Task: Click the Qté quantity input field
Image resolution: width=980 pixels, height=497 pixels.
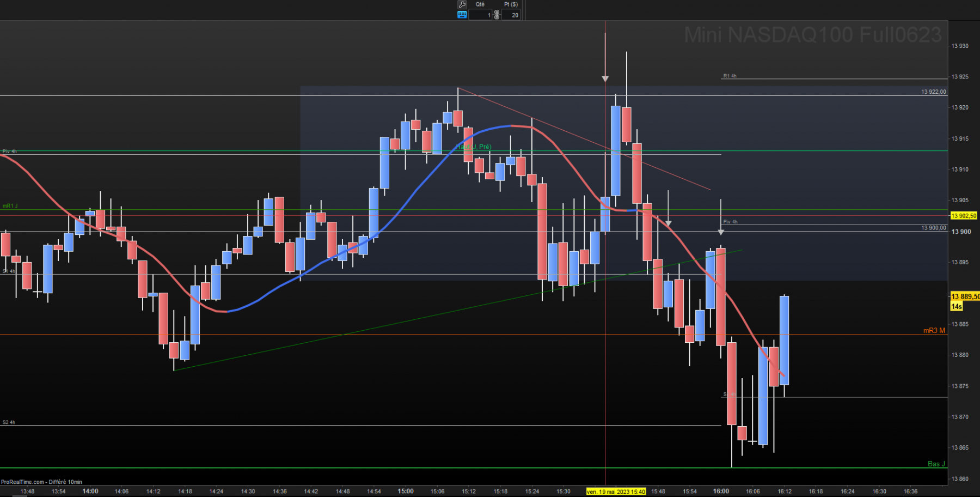Action: click(481, 15)
